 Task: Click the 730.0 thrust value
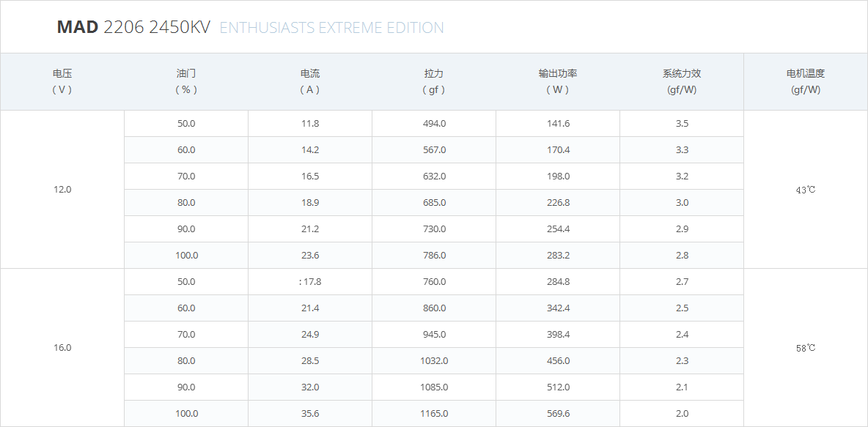(x=434, y=229)
